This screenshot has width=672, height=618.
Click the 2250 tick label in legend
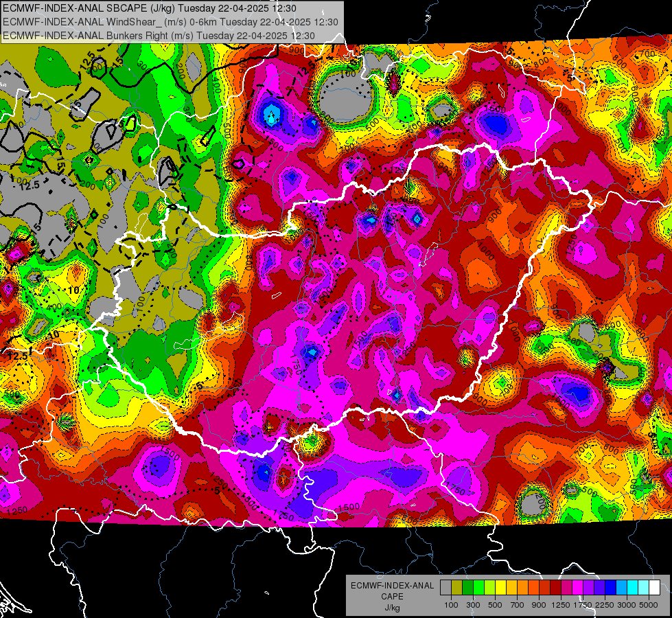[x=605, y=605]
